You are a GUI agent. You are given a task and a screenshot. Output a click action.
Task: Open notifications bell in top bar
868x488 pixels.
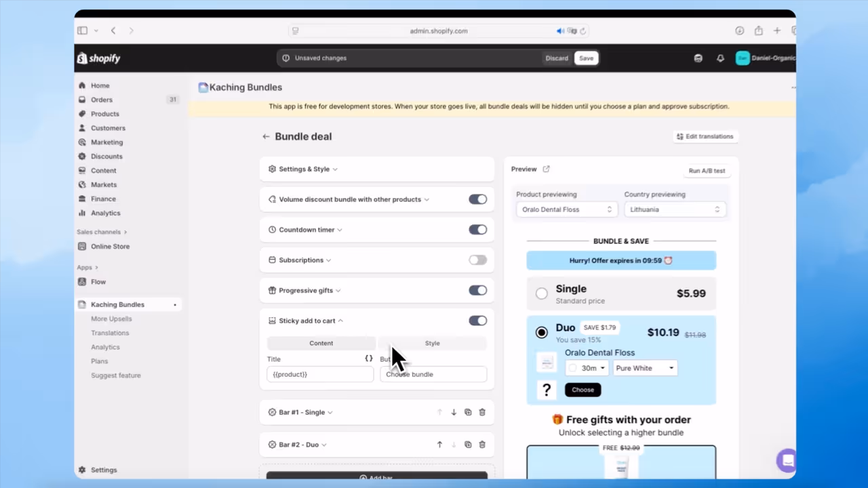(720, 58)
